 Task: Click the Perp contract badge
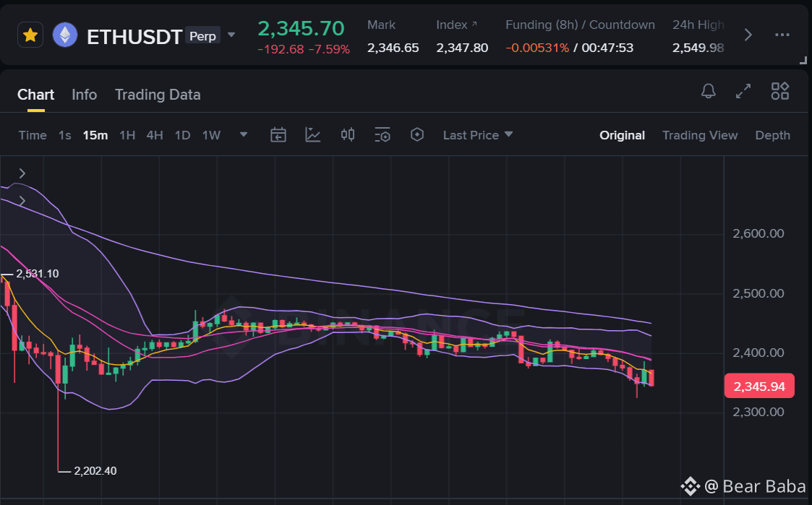coord(202,36)
